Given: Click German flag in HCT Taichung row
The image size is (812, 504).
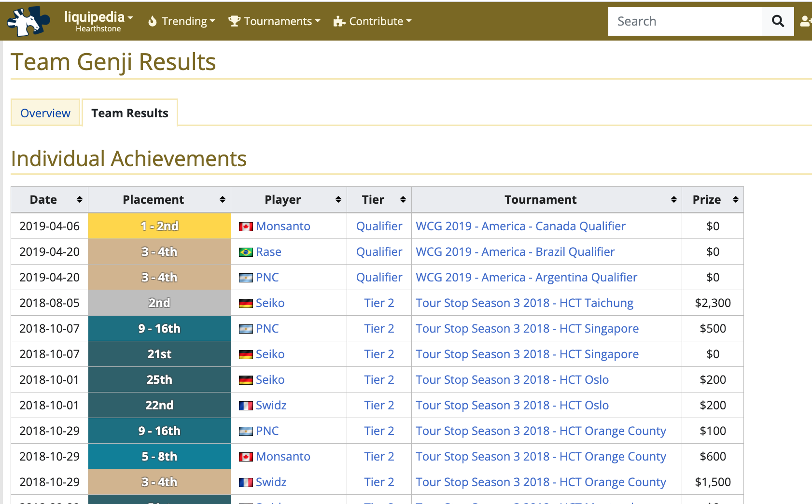Looking at the screenshot, I should 246,303.
